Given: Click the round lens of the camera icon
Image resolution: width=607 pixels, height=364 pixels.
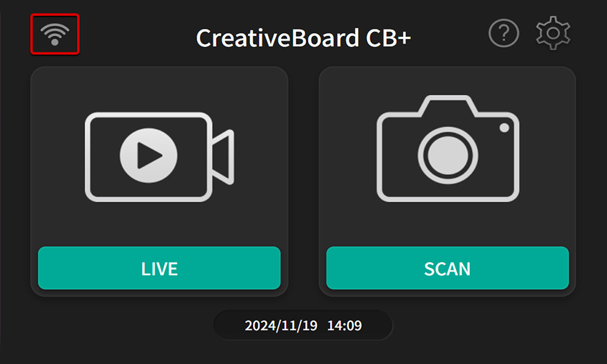Looking at the screenshot, I should [x=448, y=155].
